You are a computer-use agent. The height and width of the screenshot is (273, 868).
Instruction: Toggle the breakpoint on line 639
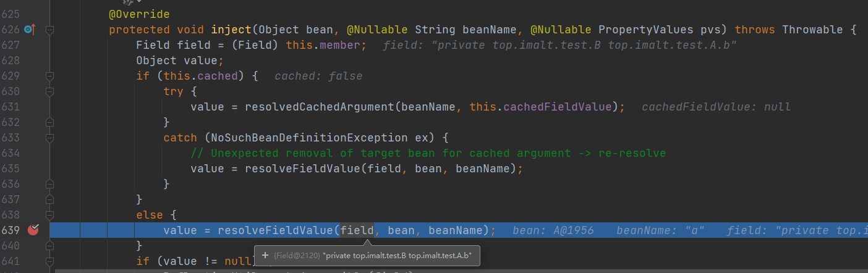pyautogui.click(x=33, y=230)
